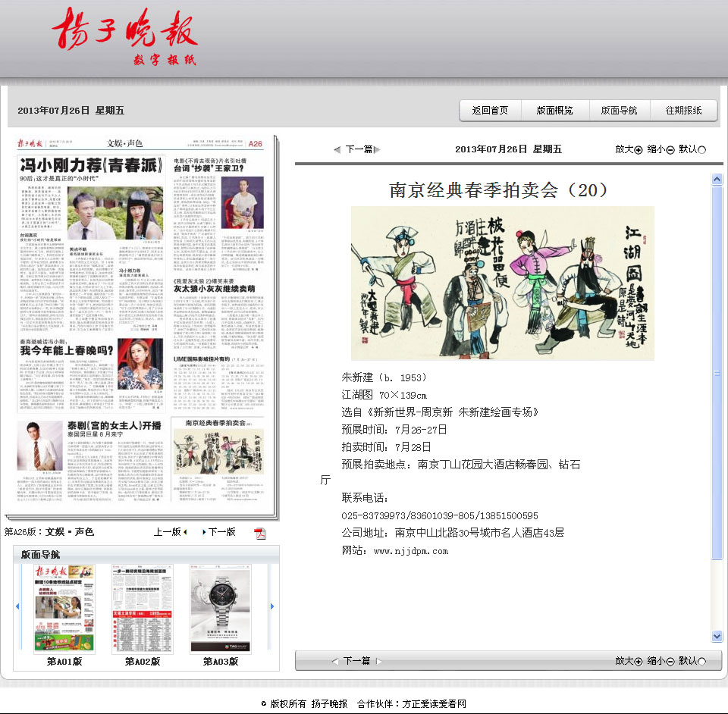The image size is (728, 714).
Task: Click the 公司地址 address line
Action: 453,533
